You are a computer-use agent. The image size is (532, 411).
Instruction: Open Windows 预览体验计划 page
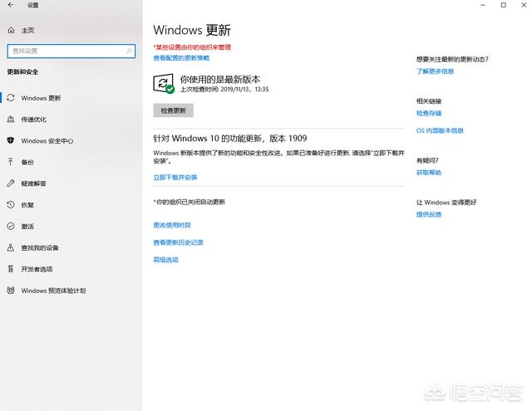coord(71,291)
